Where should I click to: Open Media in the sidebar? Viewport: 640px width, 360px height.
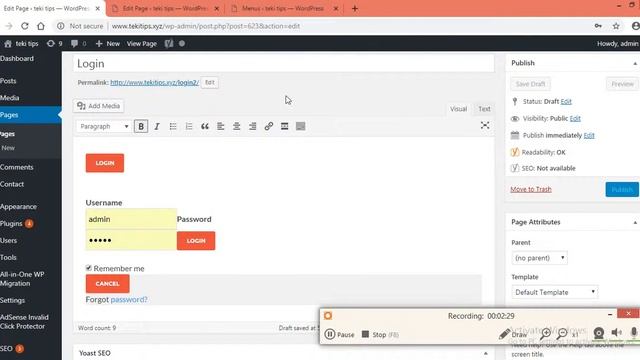(10, 98)
